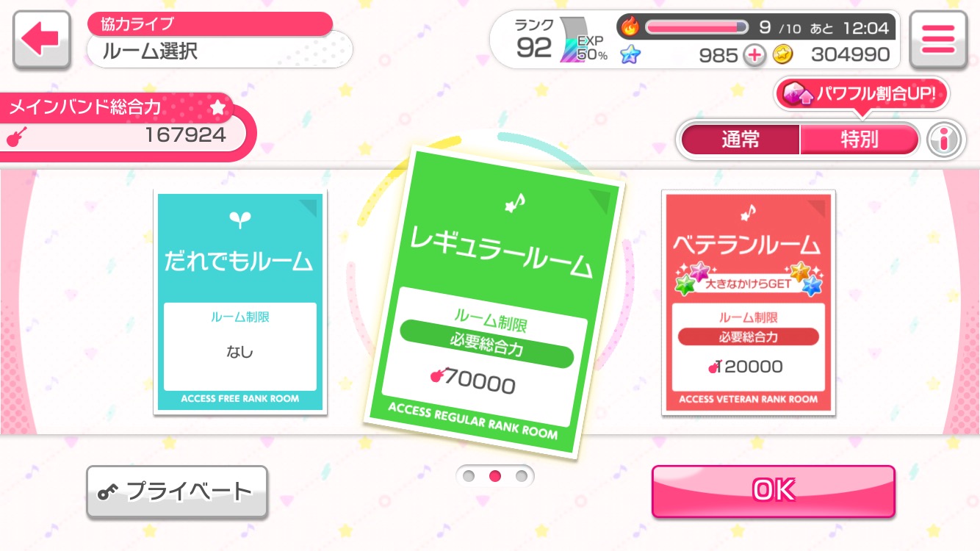Tap the plus icon to add stars
This screenshot has width=980, height=551.
click(754, 55)
